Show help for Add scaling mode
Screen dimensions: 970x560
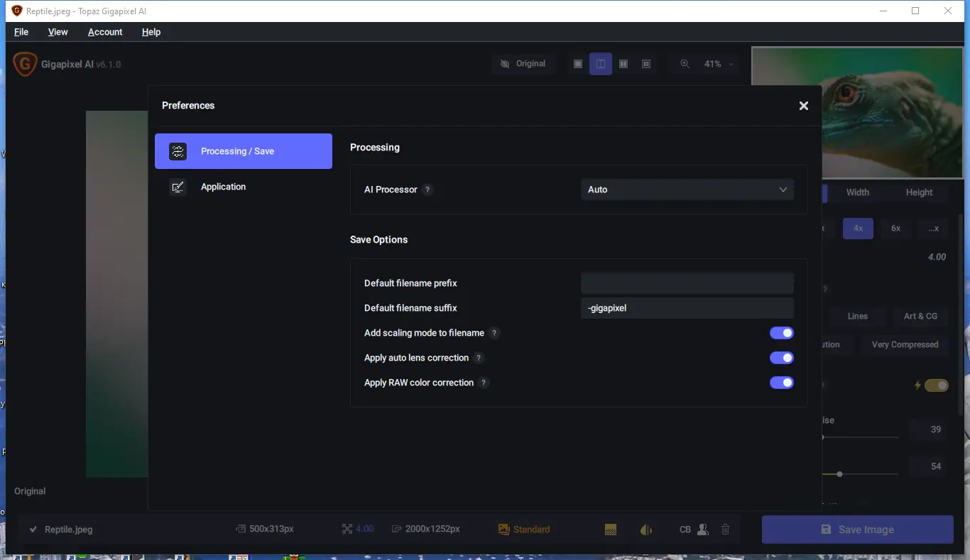pos(495,333)
